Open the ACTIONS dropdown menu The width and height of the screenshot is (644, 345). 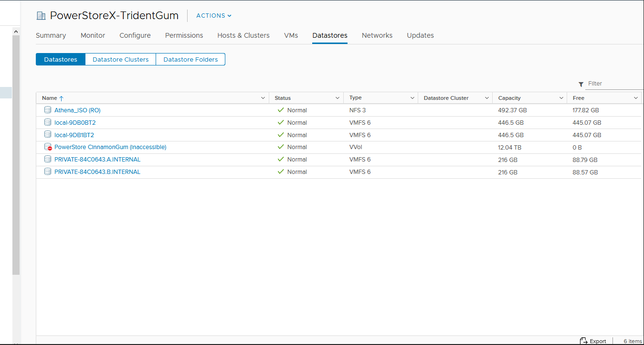point(214,16)
